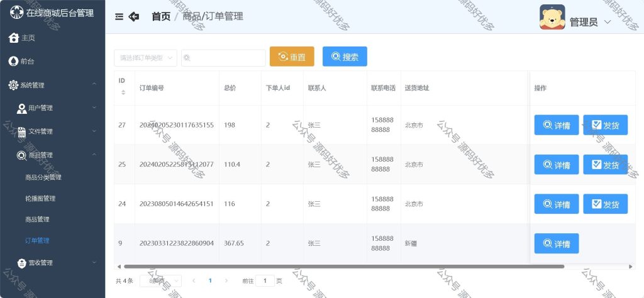This screenshot has width=644, height=298.
Task: Click the scrollbar left arrow
Action: pos(119,267)
